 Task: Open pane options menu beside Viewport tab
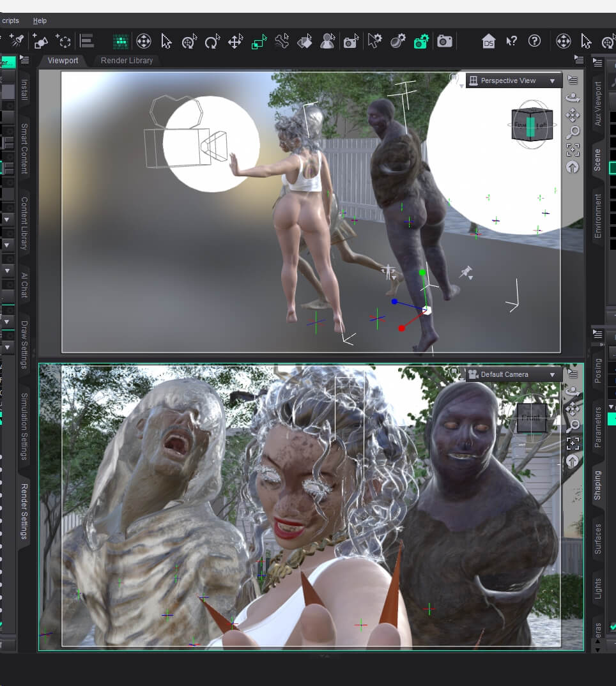tap(24, 60)
